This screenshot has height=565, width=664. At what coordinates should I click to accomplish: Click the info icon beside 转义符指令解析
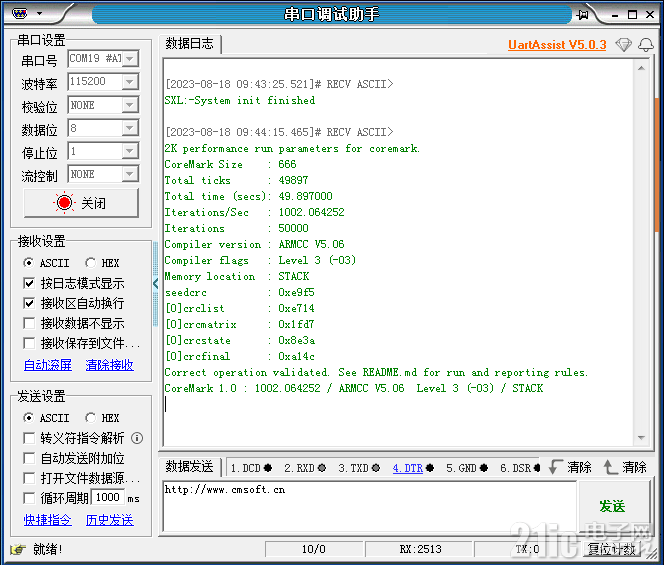click(x=137, y=438)
